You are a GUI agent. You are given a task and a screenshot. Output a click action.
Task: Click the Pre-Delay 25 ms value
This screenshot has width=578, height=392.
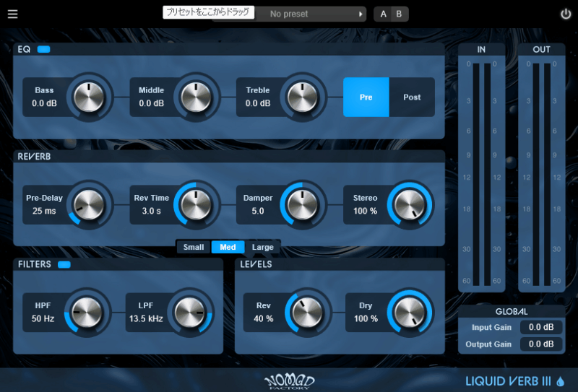(x=44, y=211)
